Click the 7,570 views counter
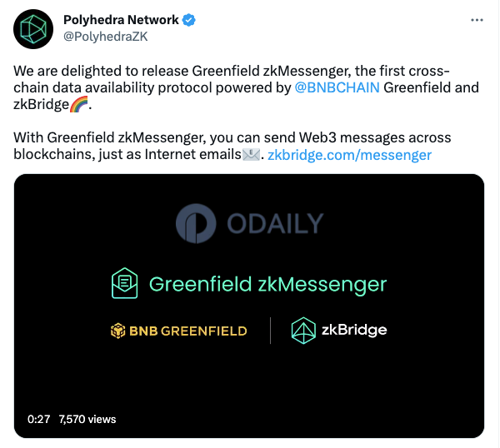The width and height of the screenshot is (500, 448). pyautogui.click(x=87, y=420)
